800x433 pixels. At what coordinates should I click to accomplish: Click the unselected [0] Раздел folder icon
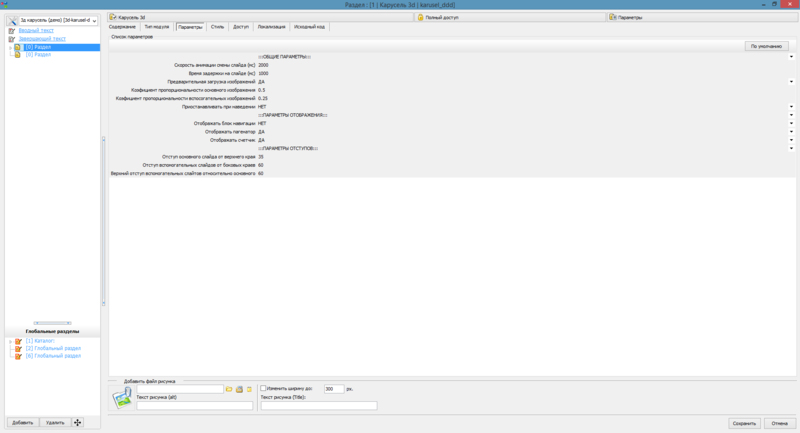(17, 55)
